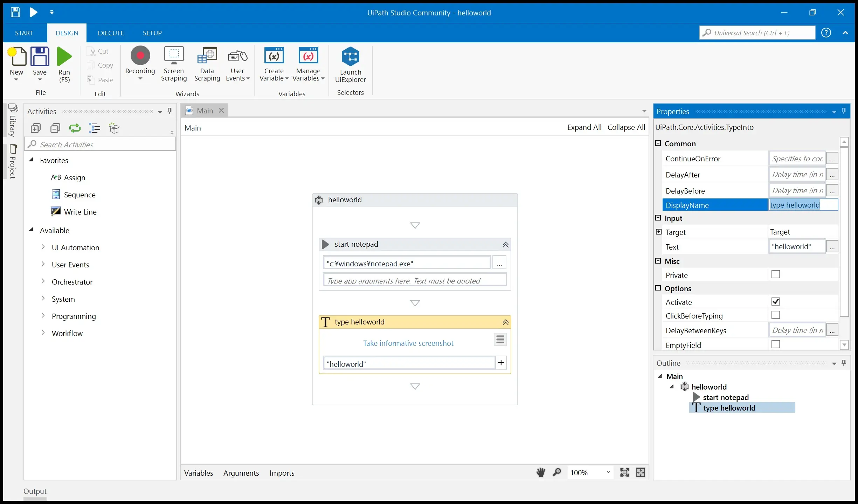Click the green refresh activities icon
The image size is (858, 504).
click(75, 128)
